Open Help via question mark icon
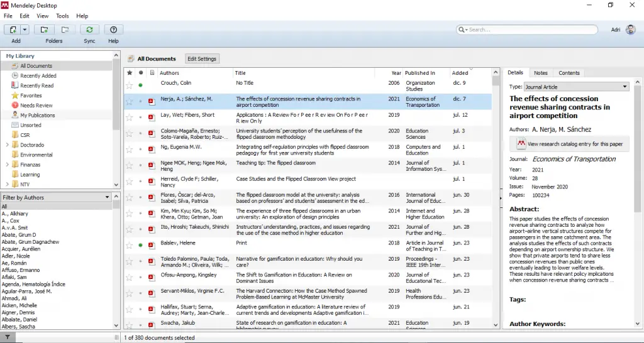 coord(114,30)
